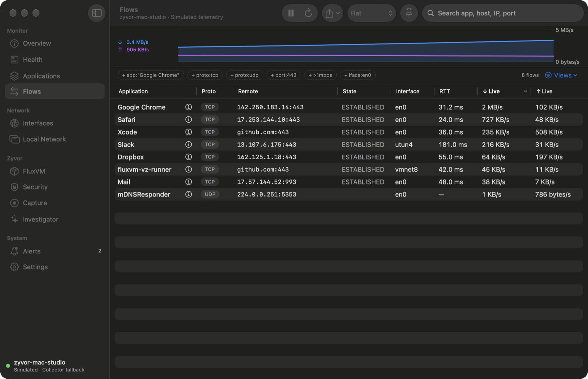Show info for Safari flow
Image resolution: width=588 pixels, height=379 pixels.
[188, 119]
